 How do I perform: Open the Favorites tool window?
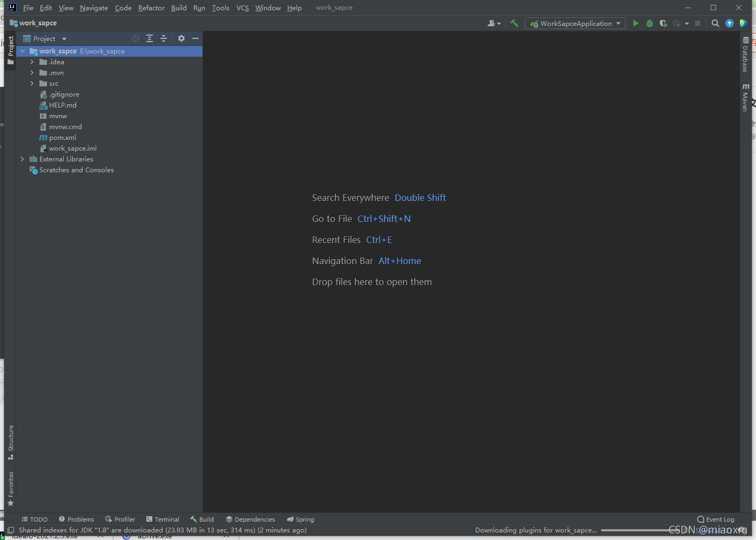(x=10, y=489)
